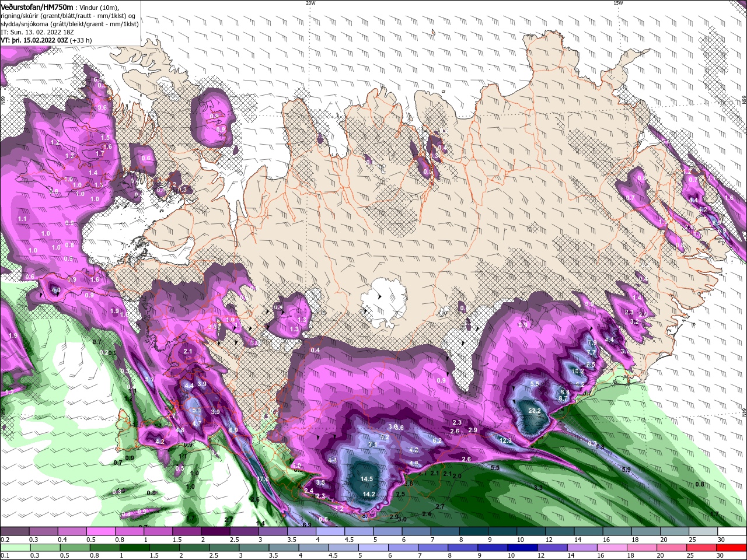Click the 12.3 precipitation value

[505, 440]
